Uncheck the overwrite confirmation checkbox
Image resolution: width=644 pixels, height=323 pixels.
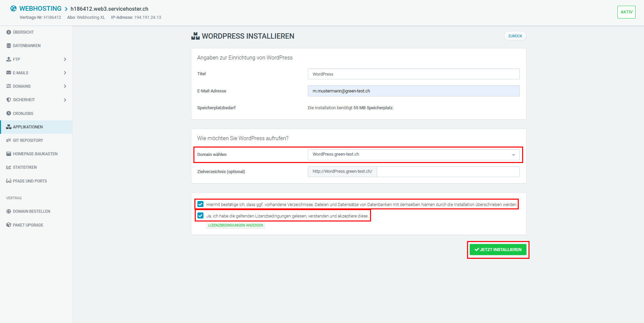tap(200, 204)
